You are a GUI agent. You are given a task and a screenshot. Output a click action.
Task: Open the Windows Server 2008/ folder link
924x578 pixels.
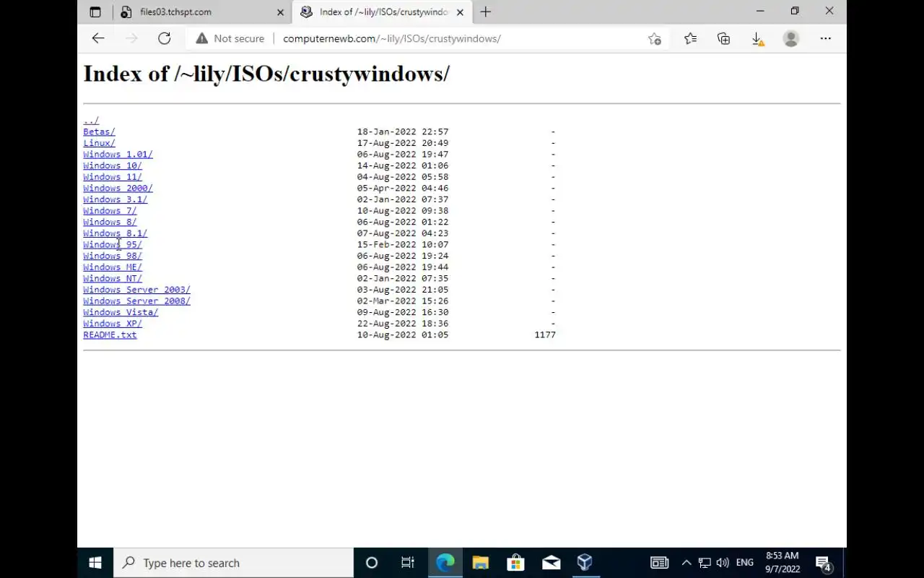coord(136,301)
